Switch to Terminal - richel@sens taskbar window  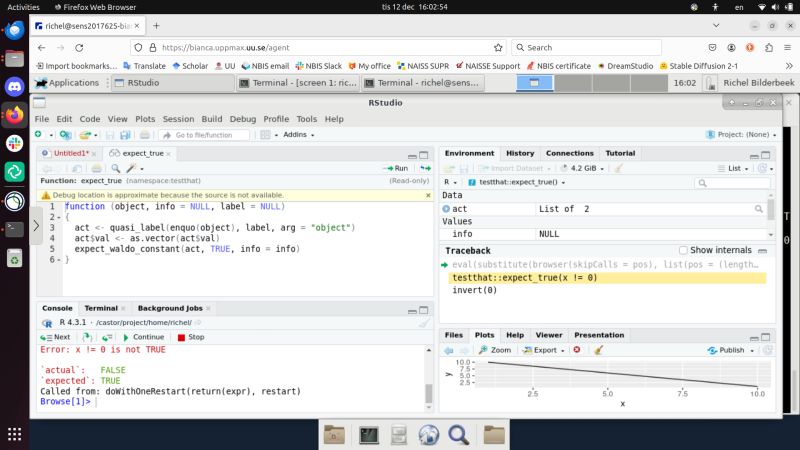tap(423, 83)
